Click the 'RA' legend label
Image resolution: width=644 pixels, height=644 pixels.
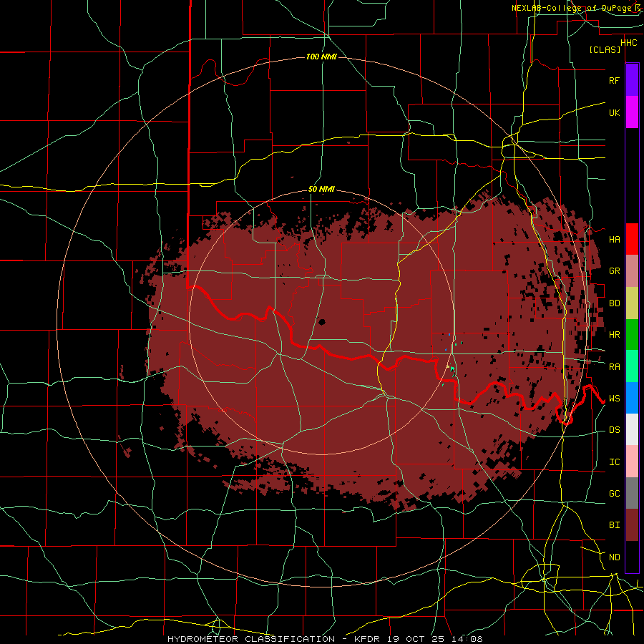pyautogui.click(x=614, y=367)
